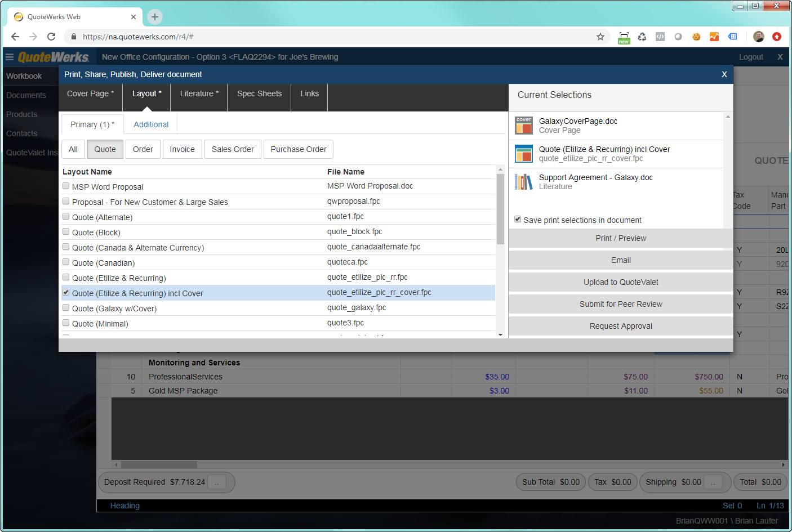The height and width of the screenshot is (532, 792).
Task: Click the 'new' badged browser extension icon
Action: click(x=624, y=37)
